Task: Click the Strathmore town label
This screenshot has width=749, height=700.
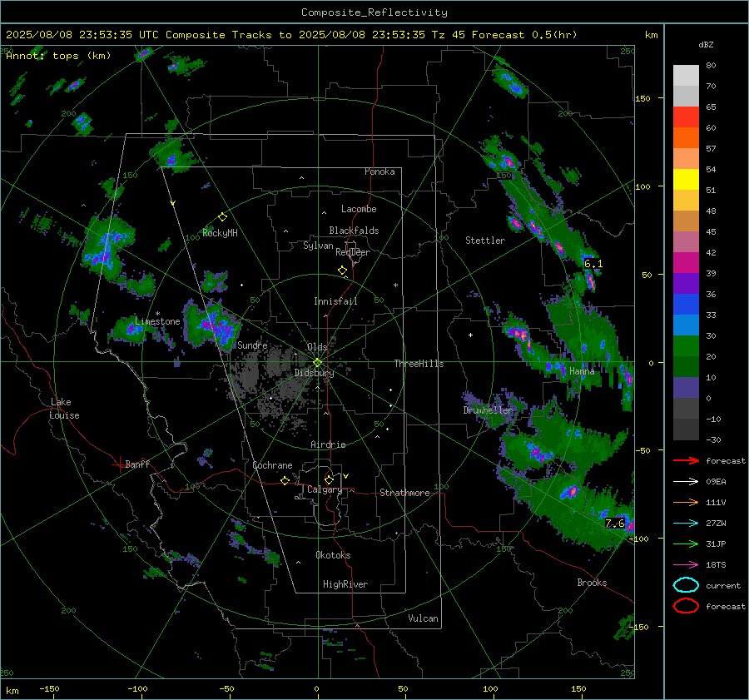Action: point(404,493)
